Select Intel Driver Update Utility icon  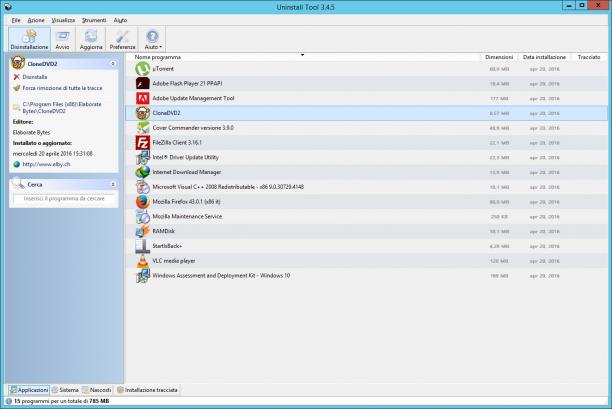tap(142, 158)
